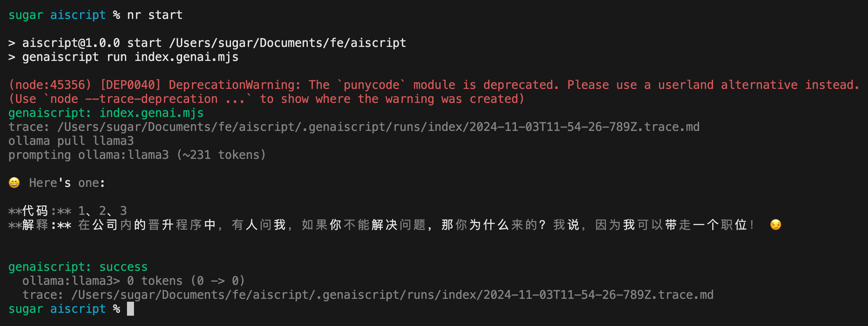Click the smirking emoji ending the joke line
Screen dimensions: 868x326
tap(776, 225)
